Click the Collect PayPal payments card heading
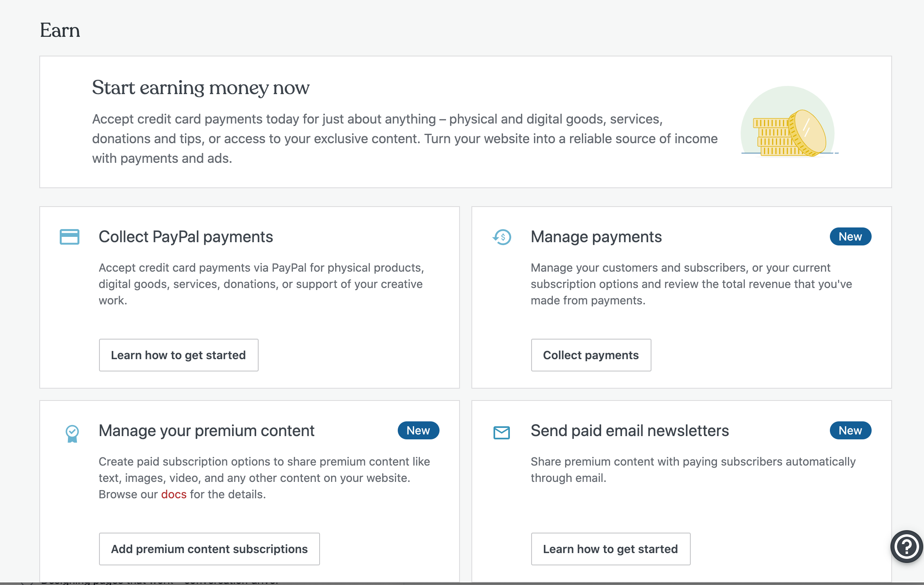 [x=185, y=236]
